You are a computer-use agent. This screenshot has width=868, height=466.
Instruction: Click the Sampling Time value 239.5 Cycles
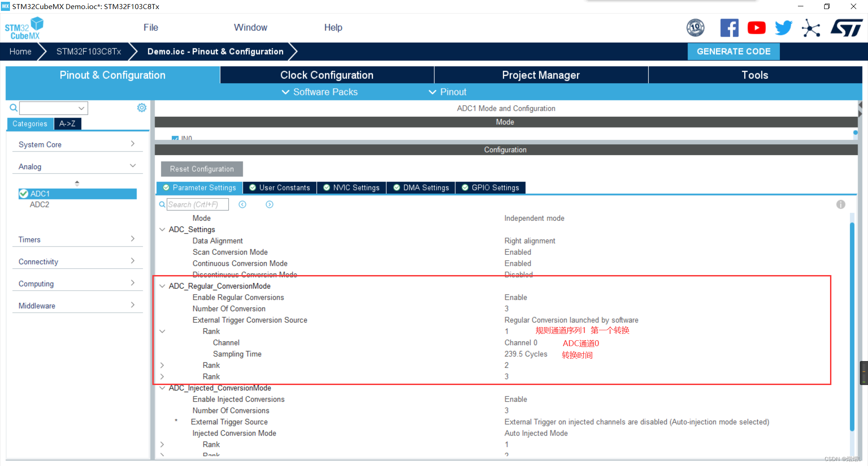526,354
